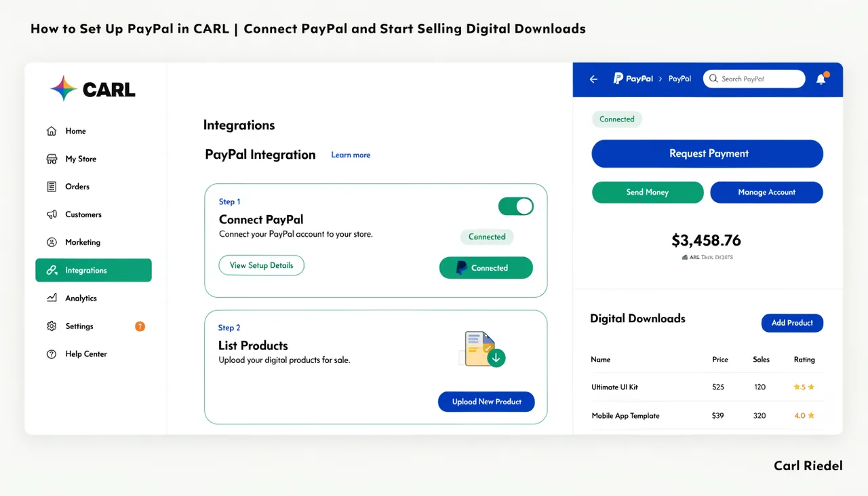
Task: Click the 4.0 star rating
Action: pos(804,416)
